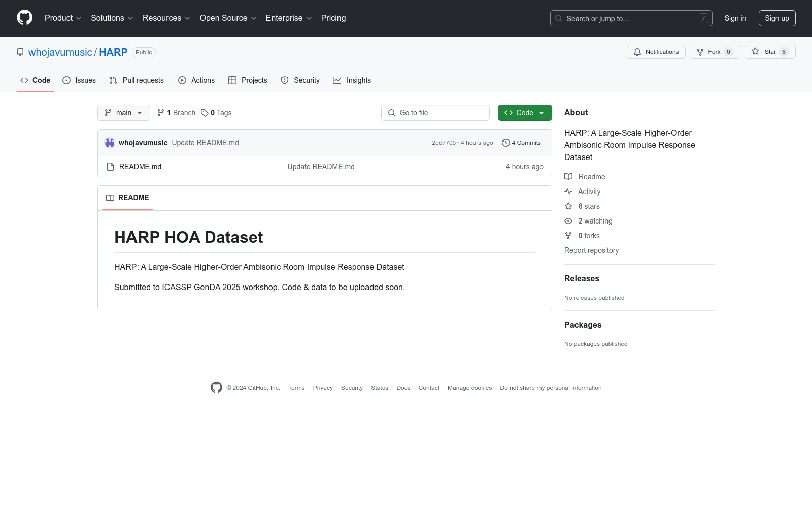Click the star icon beside 6 stars
Image resolution: width=812 pixels, height=508 pixels.
click(x=568, y=206)
